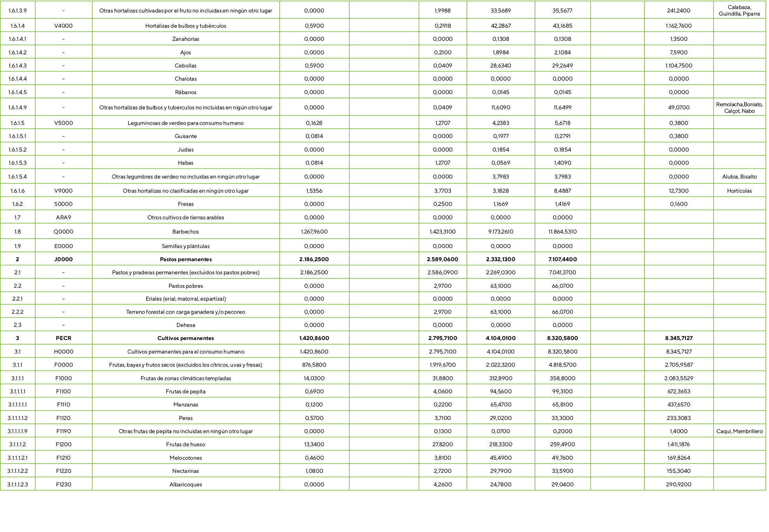Viewport: 769px width, 532px height.
Task: Click the 'Zanahorias' row label
Action: pyautogui.click(x=186, y=39)
